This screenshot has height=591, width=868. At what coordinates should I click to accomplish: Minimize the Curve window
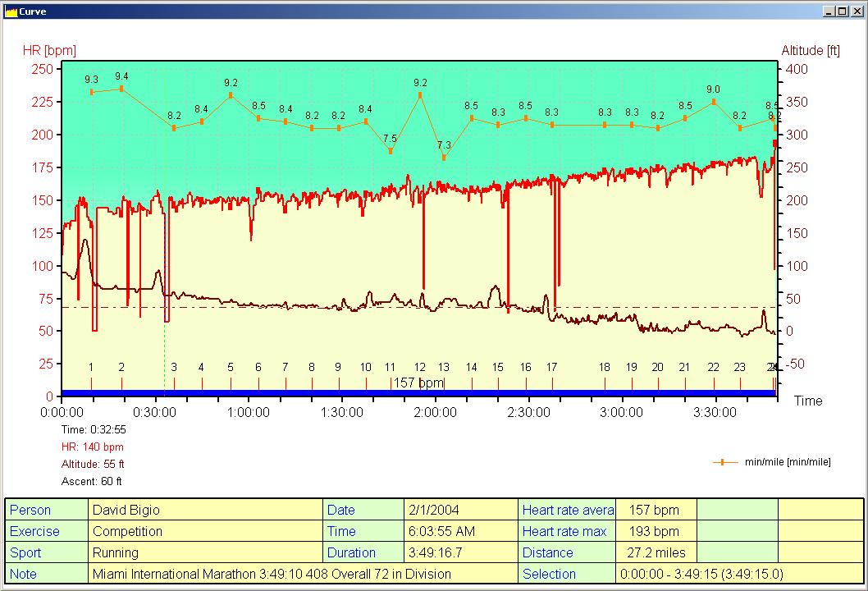[x=829, y=11]
